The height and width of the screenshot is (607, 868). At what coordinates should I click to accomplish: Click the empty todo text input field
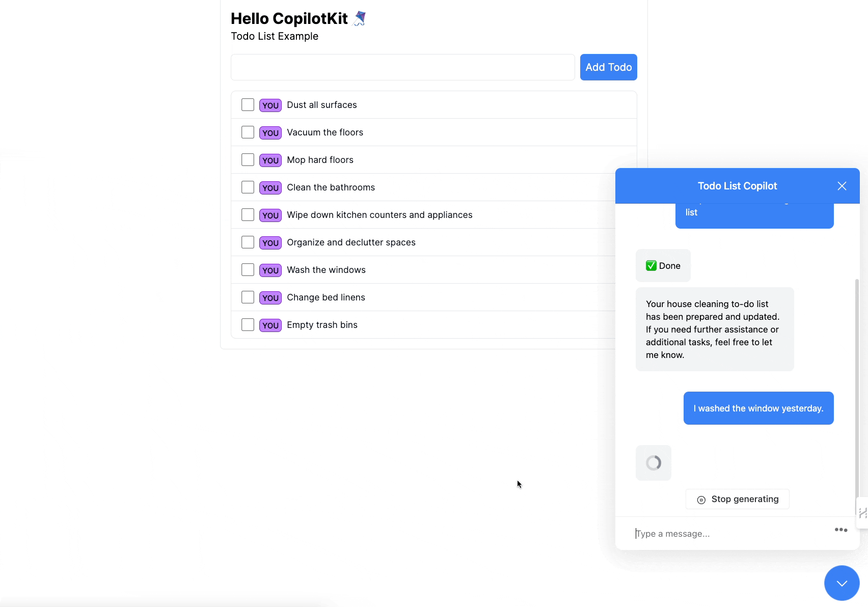click(402, 67)
